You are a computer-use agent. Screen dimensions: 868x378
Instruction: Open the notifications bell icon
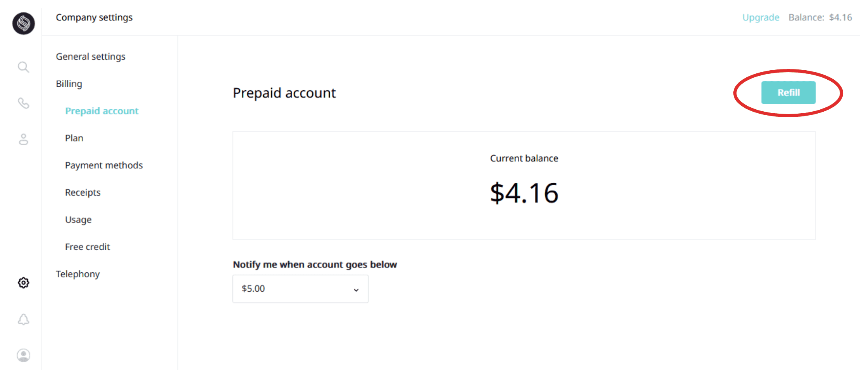tap(23, 319)
